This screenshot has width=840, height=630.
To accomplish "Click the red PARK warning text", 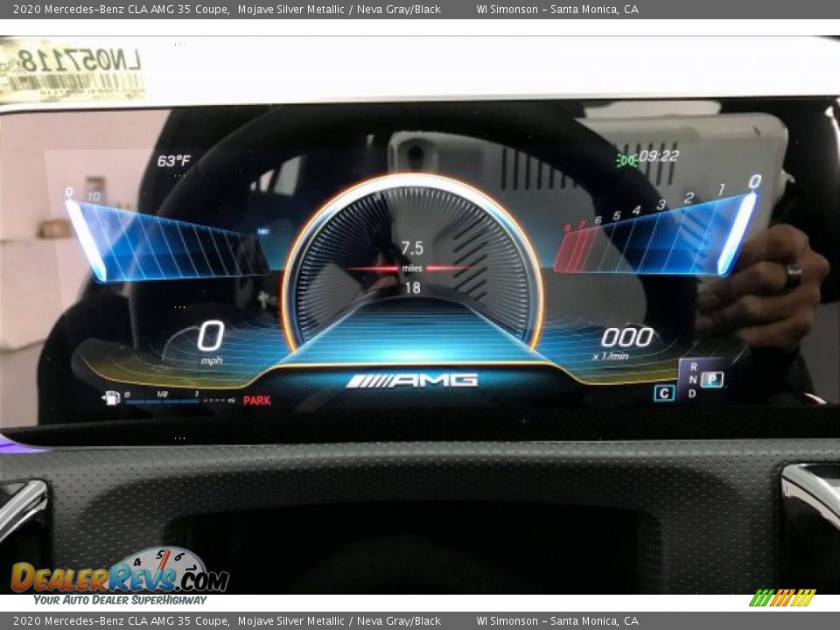I will 256,401.
